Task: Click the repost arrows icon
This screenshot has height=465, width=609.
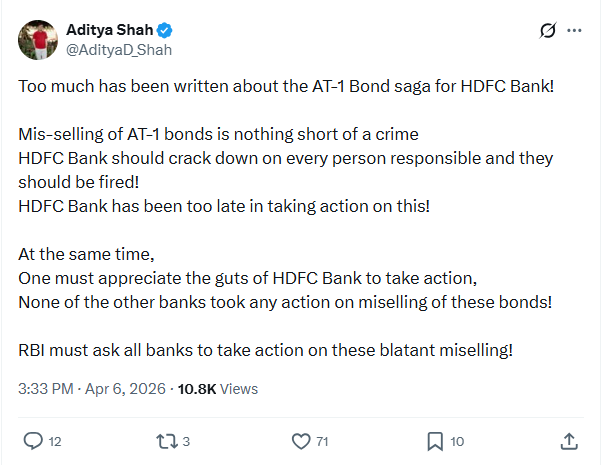Action: (x=164, y=440)
